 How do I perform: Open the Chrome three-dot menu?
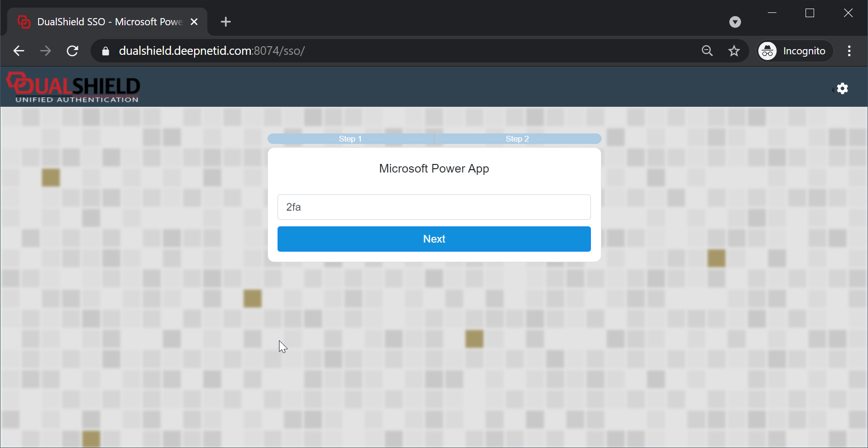pyautogui.click(x=849, y=51)
